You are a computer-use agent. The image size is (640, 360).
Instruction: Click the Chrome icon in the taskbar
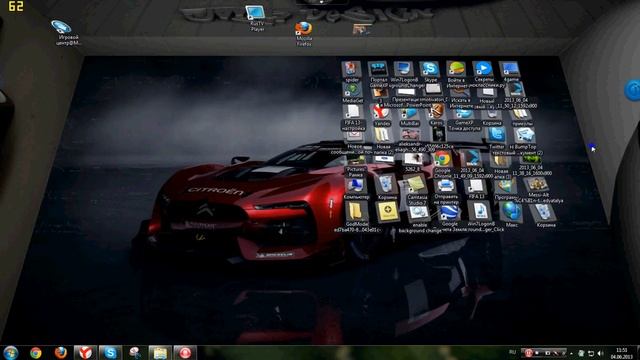pos(36,353)
